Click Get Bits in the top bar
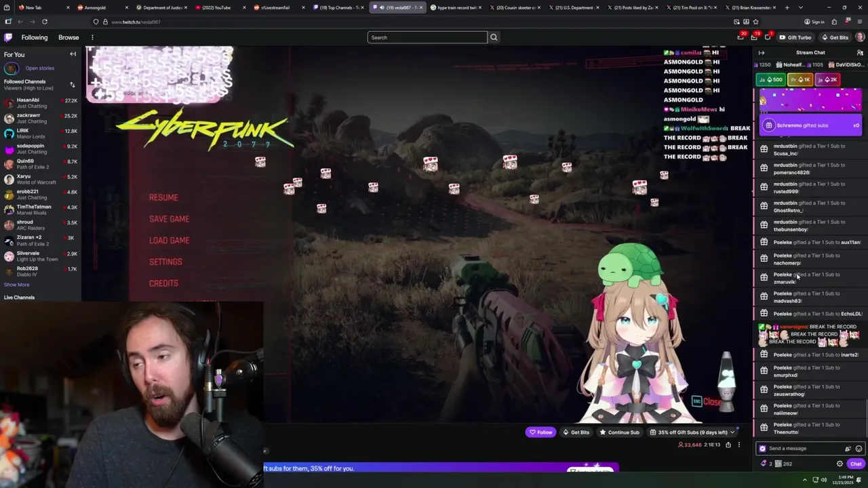This screenshot has height=488, width=868. pos(835,37)
